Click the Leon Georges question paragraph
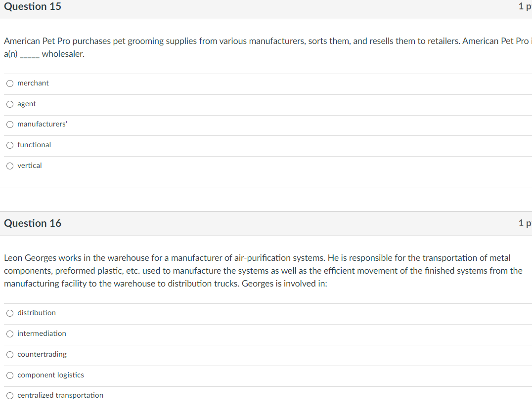Screen dimensions: 532x413 coord(263,271)
